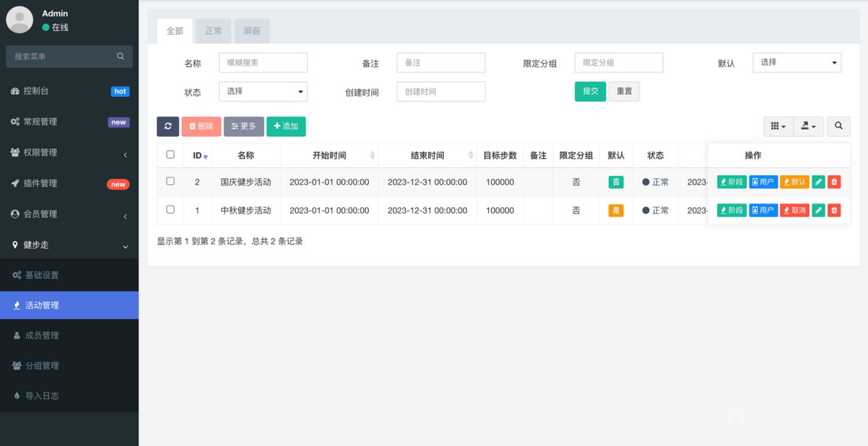
Task: Click the Admin avatar image
Action: [x=20, y=20]
